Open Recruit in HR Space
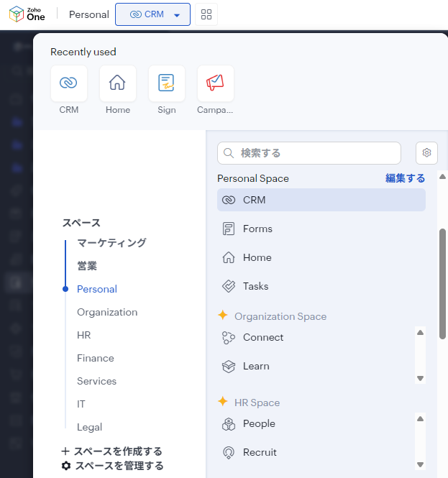Viewport: 448px width, 478px height. pyautogui.click(x=260, y=452)
